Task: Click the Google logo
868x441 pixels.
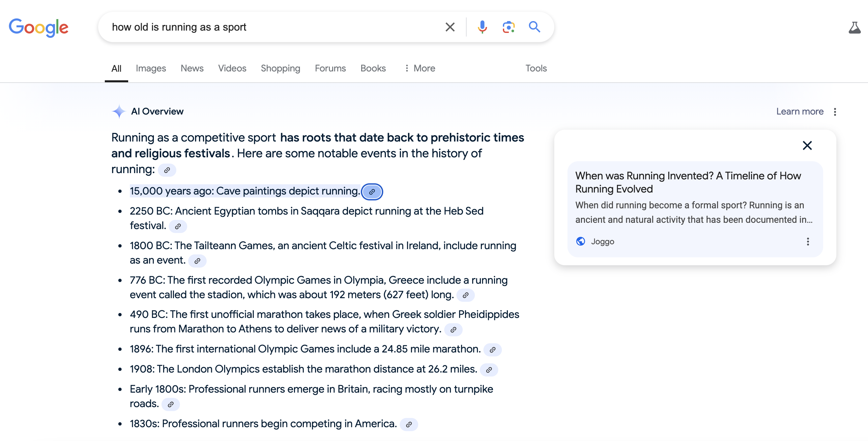Action: coord(39,28)
